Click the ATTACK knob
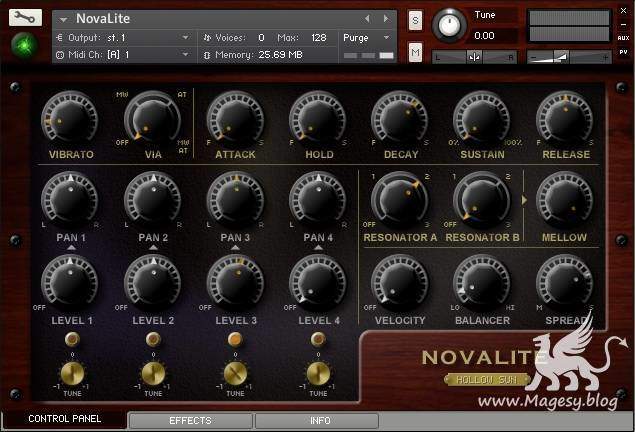The image size is (635, 432). (235, 119)
